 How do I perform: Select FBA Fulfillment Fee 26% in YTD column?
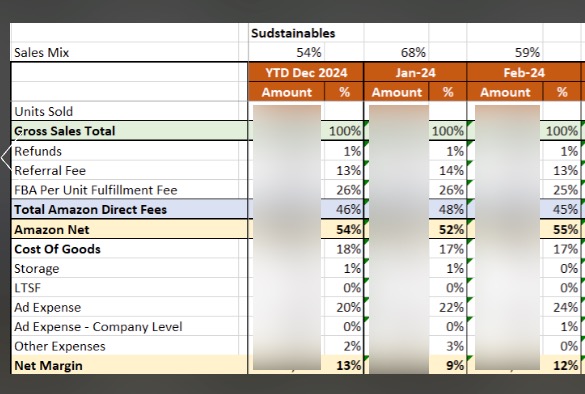(348, 190)
